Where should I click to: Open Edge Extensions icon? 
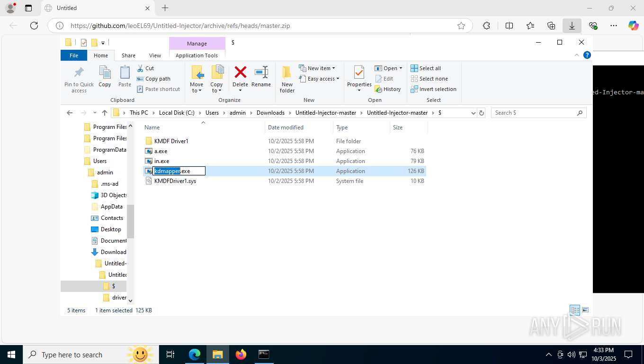486,26
